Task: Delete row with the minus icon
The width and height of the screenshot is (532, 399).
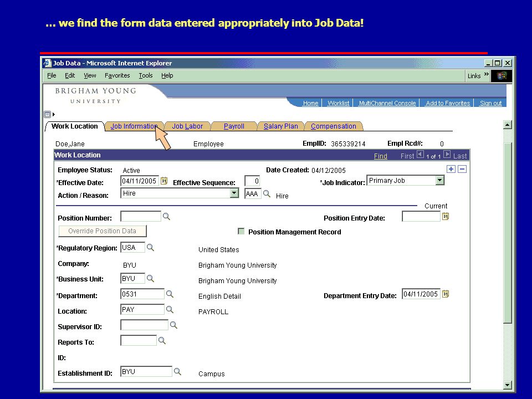Action: (462, 169)
